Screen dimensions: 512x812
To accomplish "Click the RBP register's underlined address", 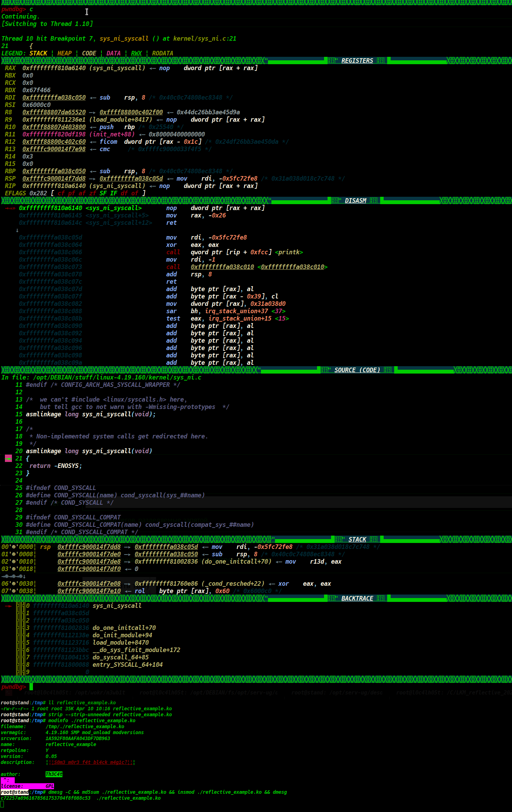I will [x=54, y=171].
